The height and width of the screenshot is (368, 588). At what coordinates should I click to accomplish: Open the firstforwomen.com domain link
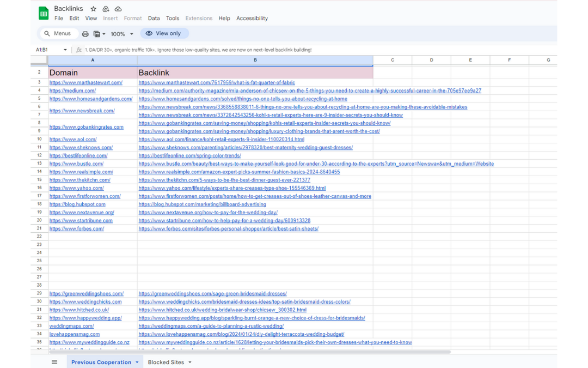point(85,196)
